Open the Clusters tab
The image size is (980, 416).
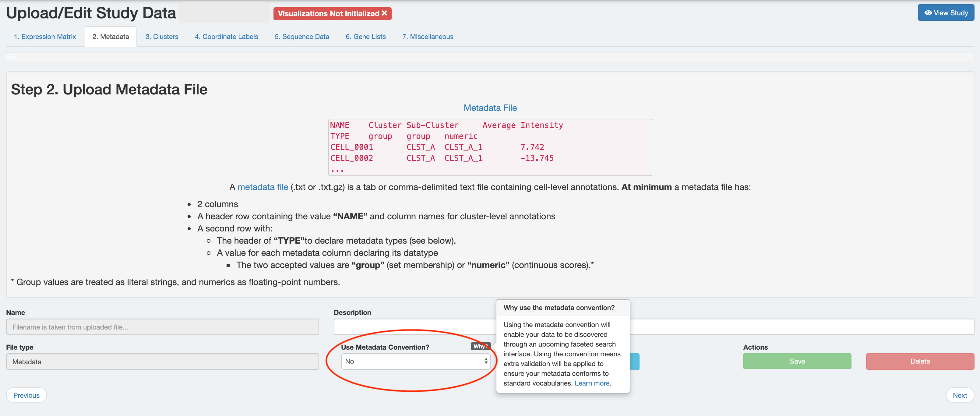162,37
